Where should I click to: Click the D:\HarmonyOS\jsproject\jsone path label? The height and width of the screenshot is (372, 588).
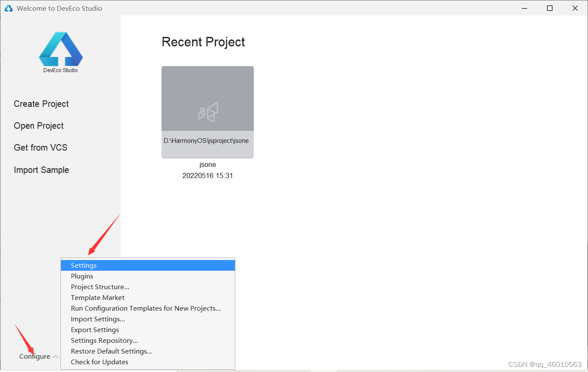[x=206, y=141]
